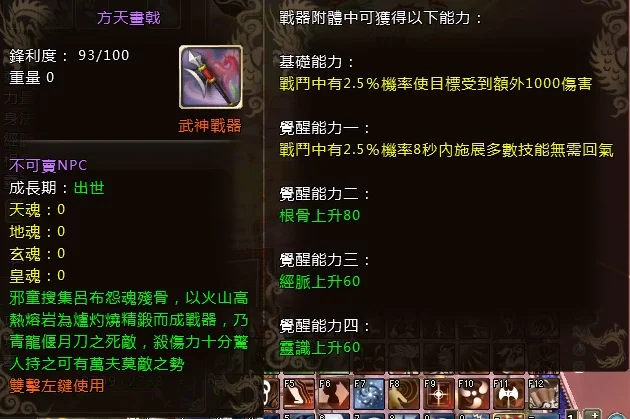
Task: Trigger the F10 spinning blades skill
Action: click(474, 393)
